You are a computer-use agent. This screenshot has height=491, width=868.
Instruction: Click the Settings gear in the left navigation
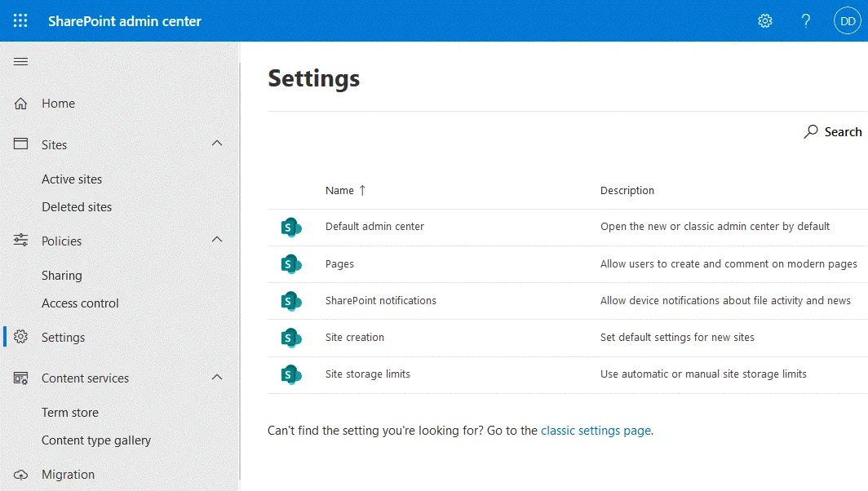click(x=21, y=337)
